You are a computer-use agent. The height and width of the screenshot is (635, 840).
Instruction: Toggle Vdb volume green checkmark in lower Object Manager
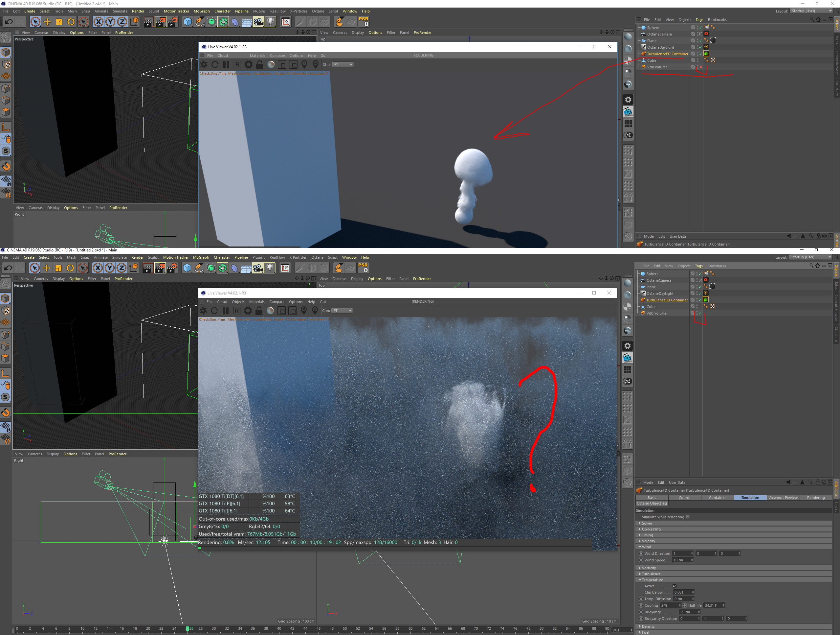700,313
